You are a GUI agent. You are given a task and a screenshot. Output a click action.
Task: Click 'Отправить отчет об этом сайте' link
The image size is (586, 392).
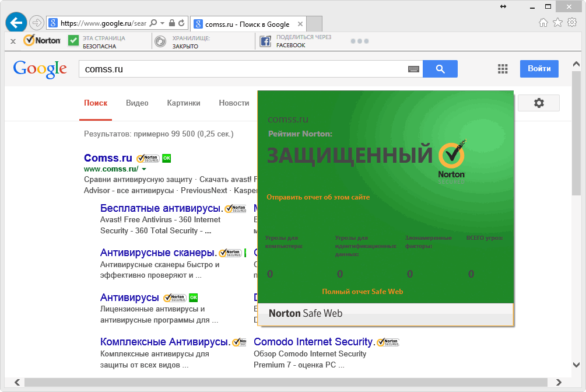[318, 197]
